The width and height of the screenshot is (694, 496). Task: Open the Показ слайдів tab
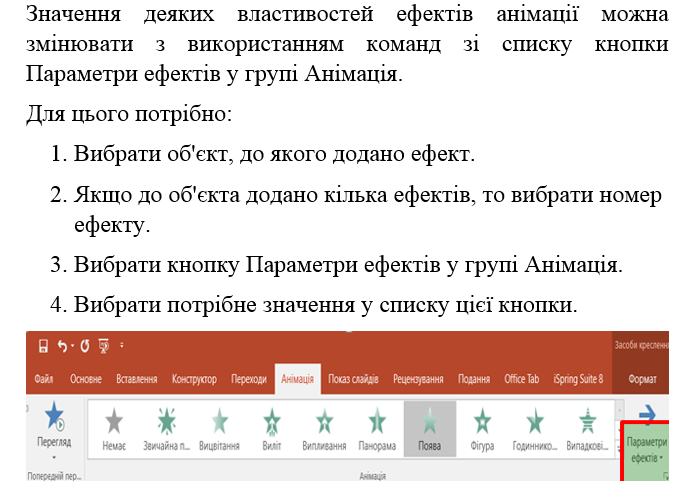pos(353,379)
